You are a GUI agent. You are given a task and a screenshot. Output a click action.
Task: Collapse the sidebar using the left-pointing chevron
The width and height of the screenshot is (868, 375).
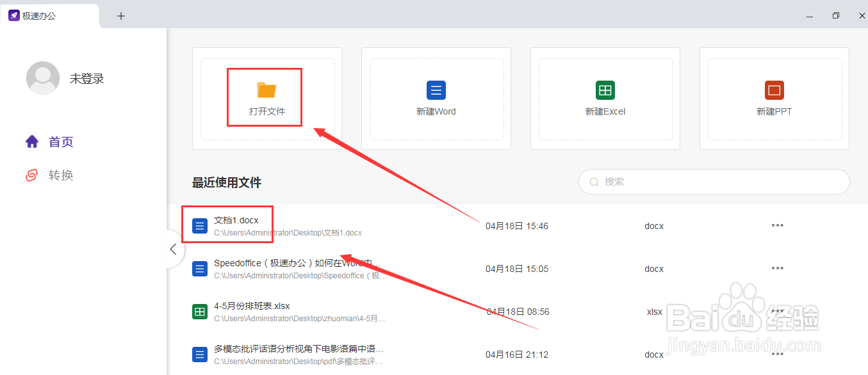[173, 249]
